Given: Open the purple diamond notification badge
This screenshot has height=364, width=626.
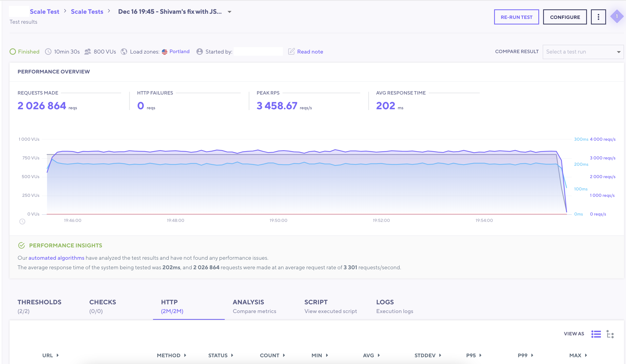Looking at the screenshot, I should [x=617, y=16].
